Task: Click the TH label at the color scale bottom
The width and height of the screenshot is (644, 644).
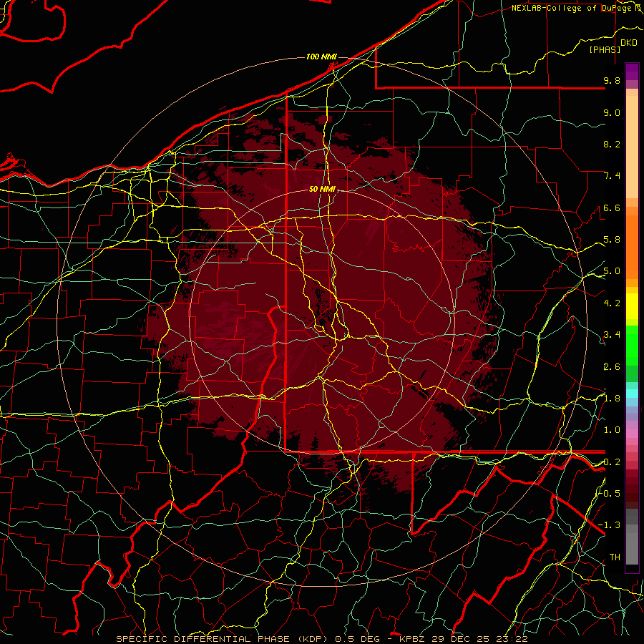Action: click(x=615, y=557)
